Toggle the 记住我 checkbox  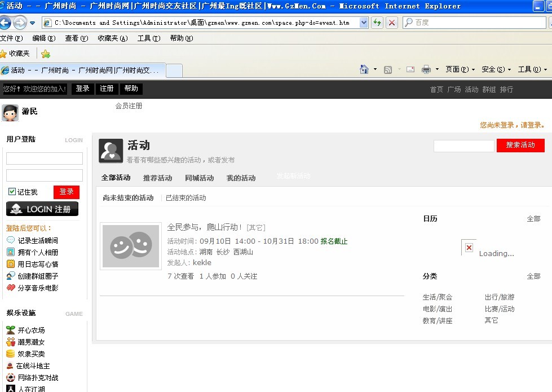12,192
